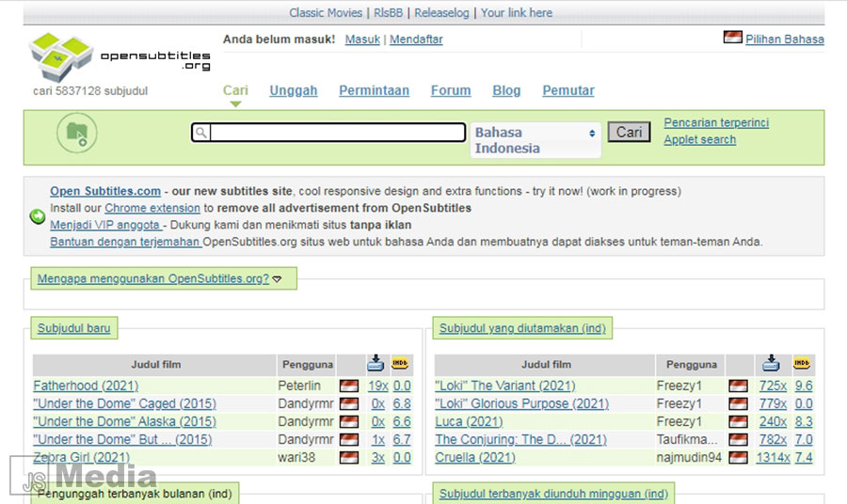Screen dimensions: 847x504
Task: Open the Open Subtitles.com link
Action: [105, 191]
